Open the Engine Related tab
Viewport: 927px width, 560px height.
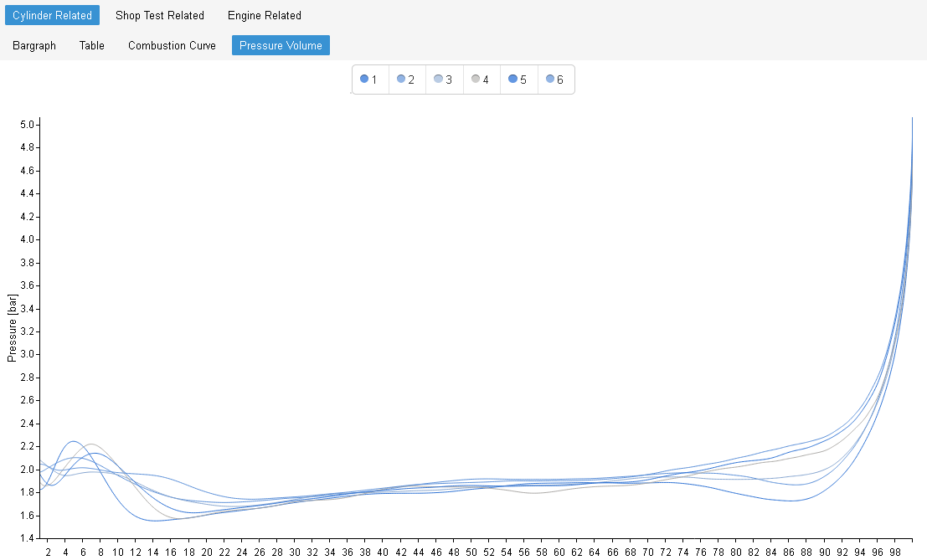(x=264, y=15)
